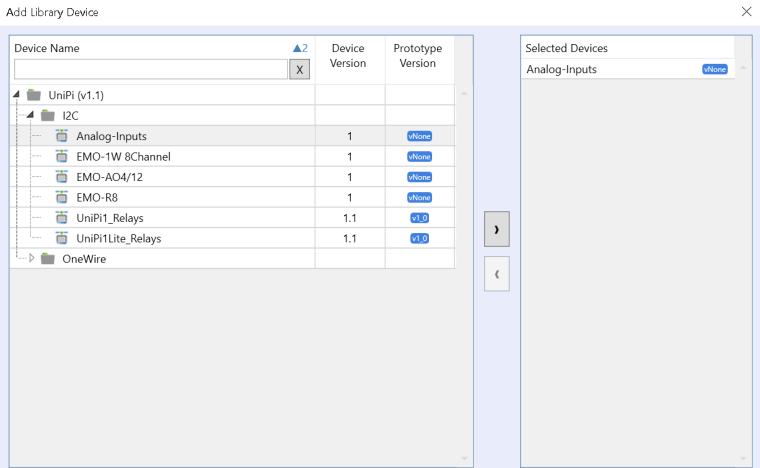Click the device name search field
The height and width of the screenshot is (468, 760).
[x=150, y=69]
